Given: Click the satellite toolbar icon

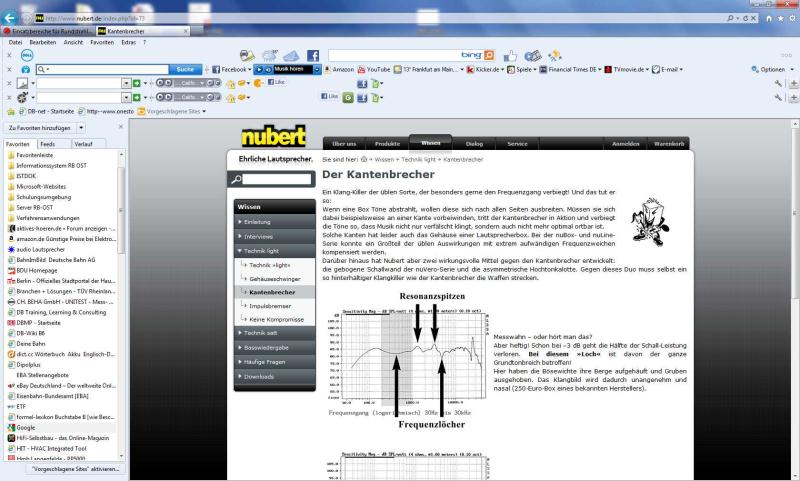Looking at the screenshot, I should [x=555, y=55].
